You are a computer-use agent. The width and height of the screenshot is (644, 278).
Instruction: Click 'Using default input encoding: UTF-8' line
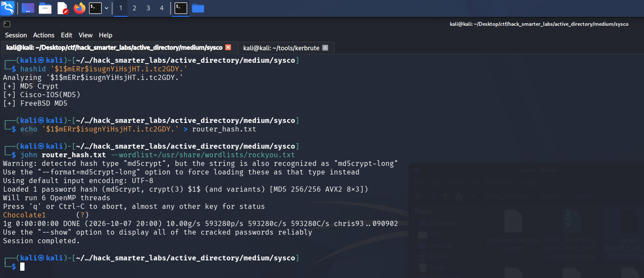(x=78, y=180)
